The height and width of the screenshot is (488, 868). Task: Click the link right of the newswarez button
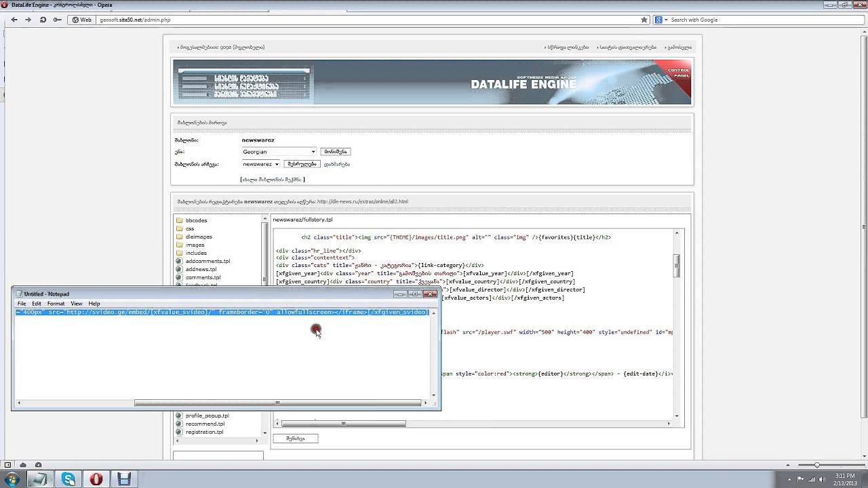(337, 164)
